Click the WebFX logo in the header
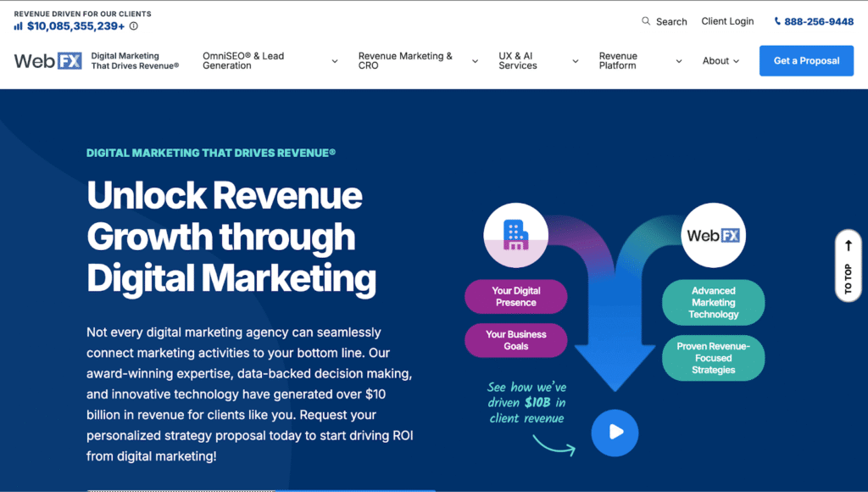The width and height of the screenshot is (868, 492). click(48, 59)
